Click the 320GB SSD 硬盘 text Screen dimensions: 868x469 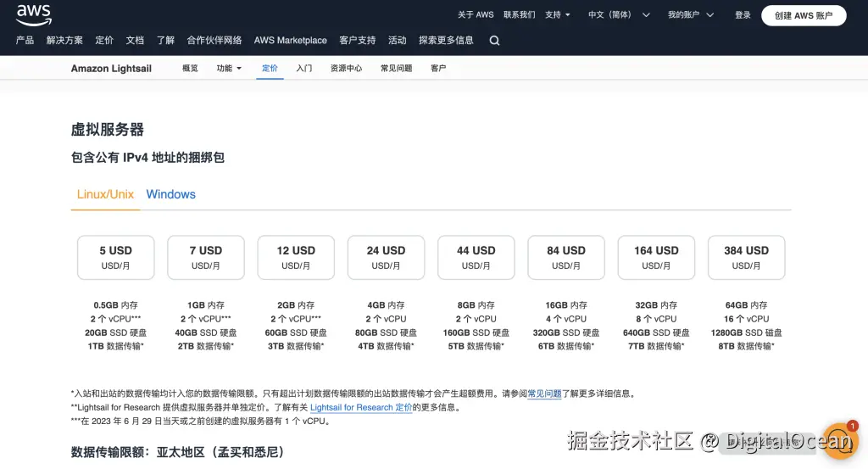pos(566,332)
